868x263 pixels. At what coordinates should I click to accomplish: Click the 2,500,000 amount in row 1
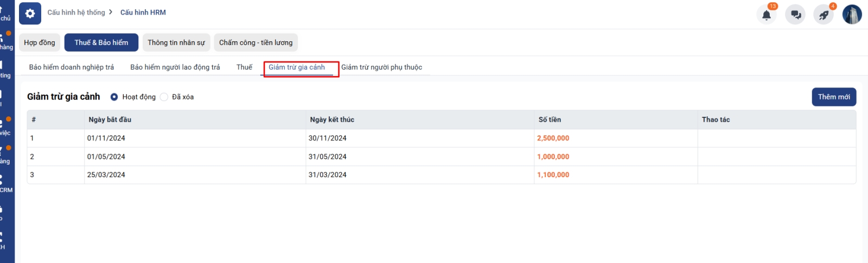[x=553, y=138]
